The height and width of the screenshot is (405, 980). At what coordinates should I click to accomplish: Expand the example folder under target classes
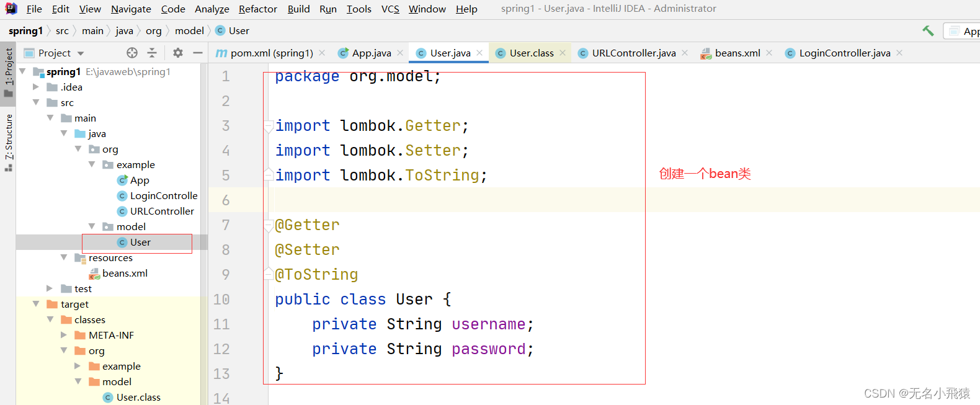tap(78, 366)
